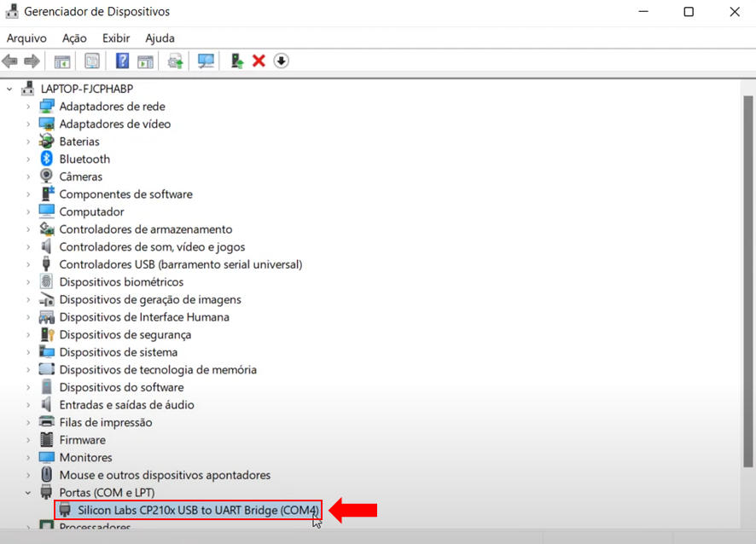The width and height of the screenshot is (756, 544).
Task: Minimize the Gerenciador de Dispositivos window
Action: pyautogui.click(x=643, y=12)
